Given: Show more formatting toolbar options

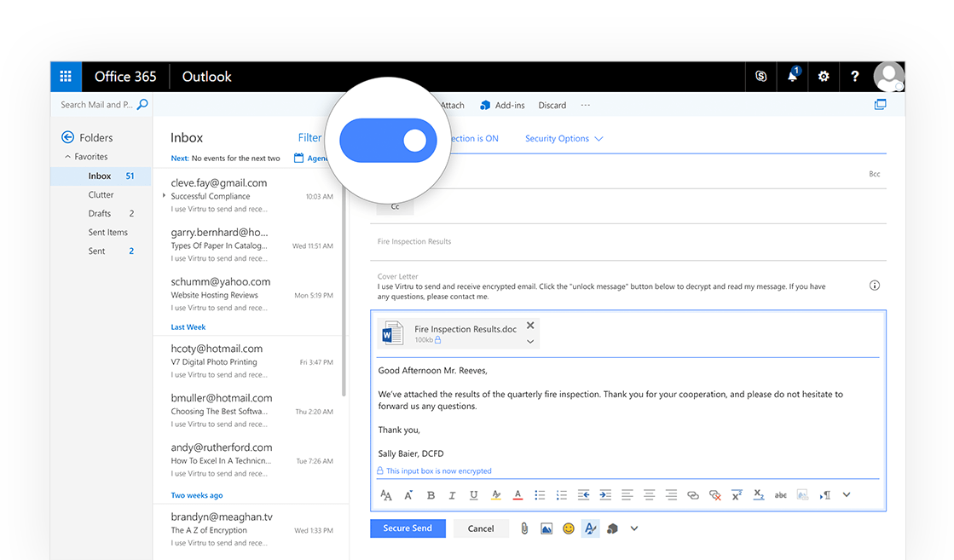Looking at the screenshot, I should pyautogui.click(x=847, y=495).
